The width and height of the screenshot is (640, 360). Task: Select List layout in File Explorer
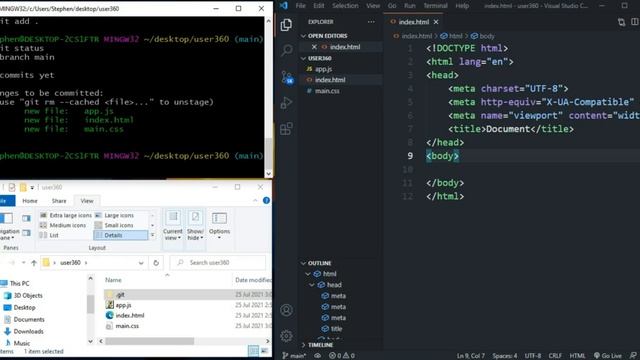(49, 235)
